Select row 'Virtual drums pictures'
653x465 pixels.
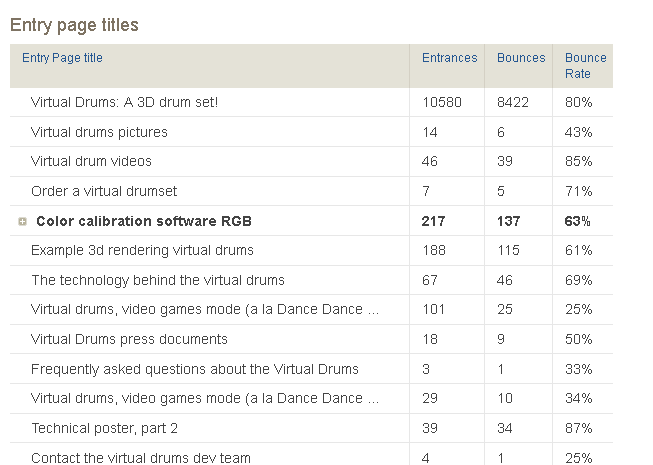[312, 132]
